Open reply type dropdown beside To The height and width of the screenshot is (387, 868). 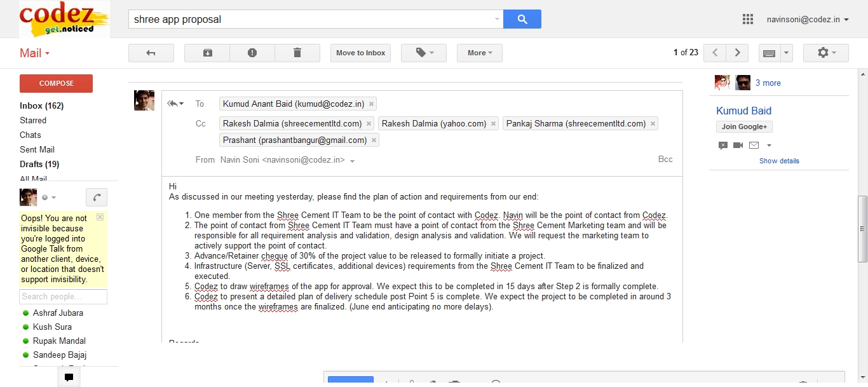pyautogui.click(x=175, y=104)
